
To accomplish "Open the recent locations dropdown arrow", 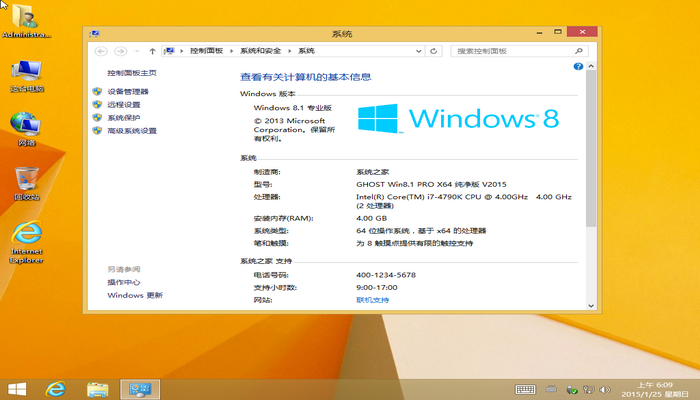I will point(136,50).
